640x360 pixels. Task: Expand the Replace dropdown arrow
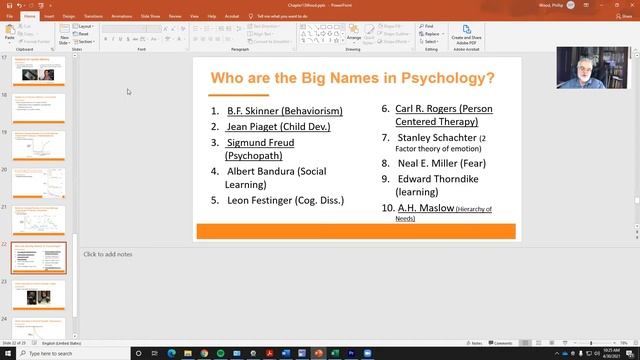(443, 34)
